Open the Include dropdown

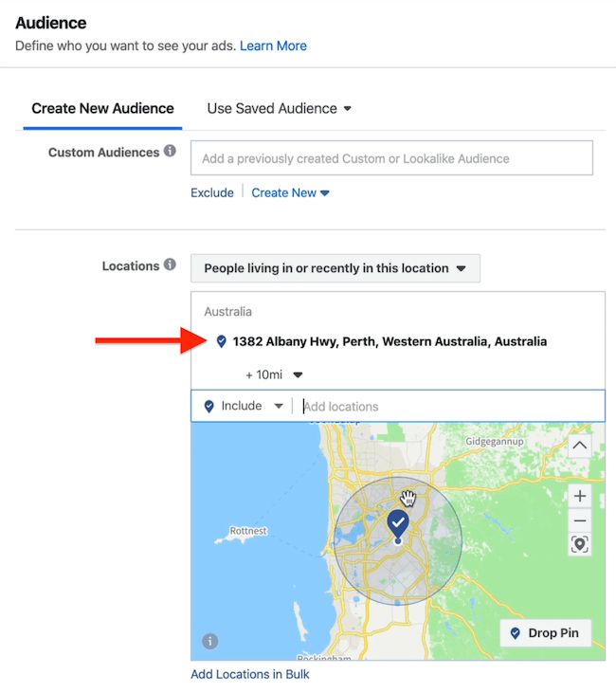tap(244, 406)
